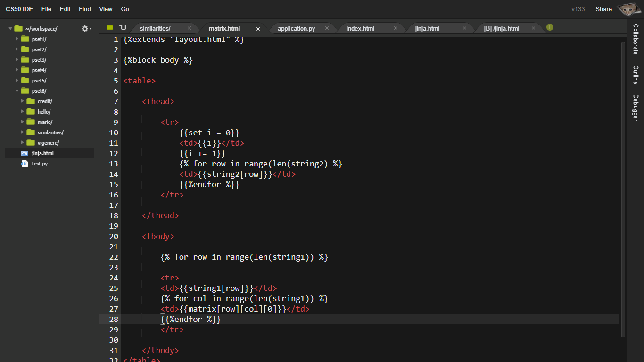The height and width of the screenshot is (362, 644).
Task: Expand the mario/ folder arrow
Action: (x=23, y=122)
